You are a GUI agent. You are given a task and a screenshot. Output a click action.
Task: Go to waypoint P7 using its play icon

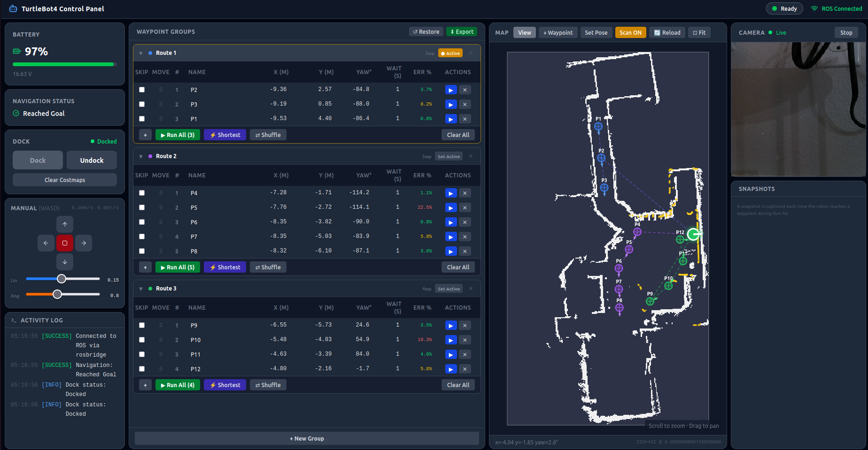coord(451,237)
